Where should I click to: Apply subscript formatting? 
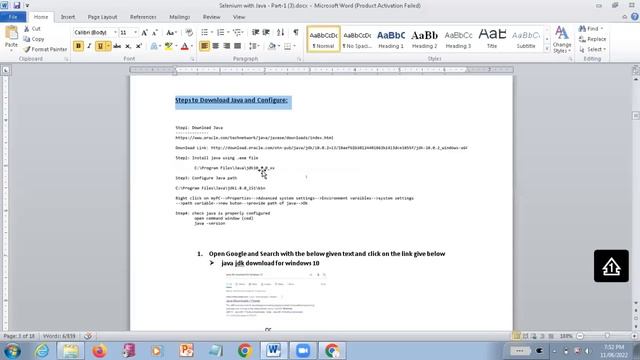(x=128, y=46)
